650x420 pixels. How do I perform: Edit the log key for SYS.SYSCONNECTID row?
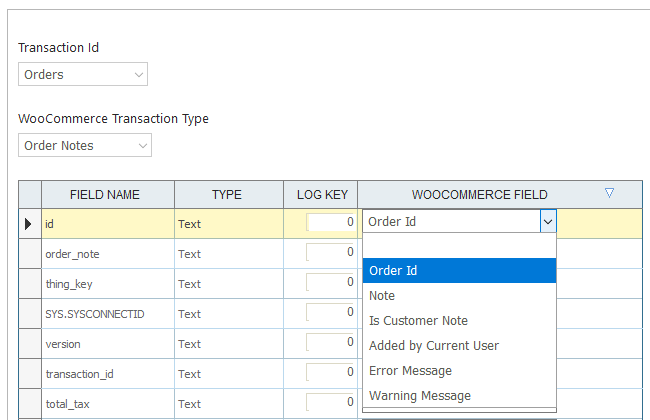330,312
